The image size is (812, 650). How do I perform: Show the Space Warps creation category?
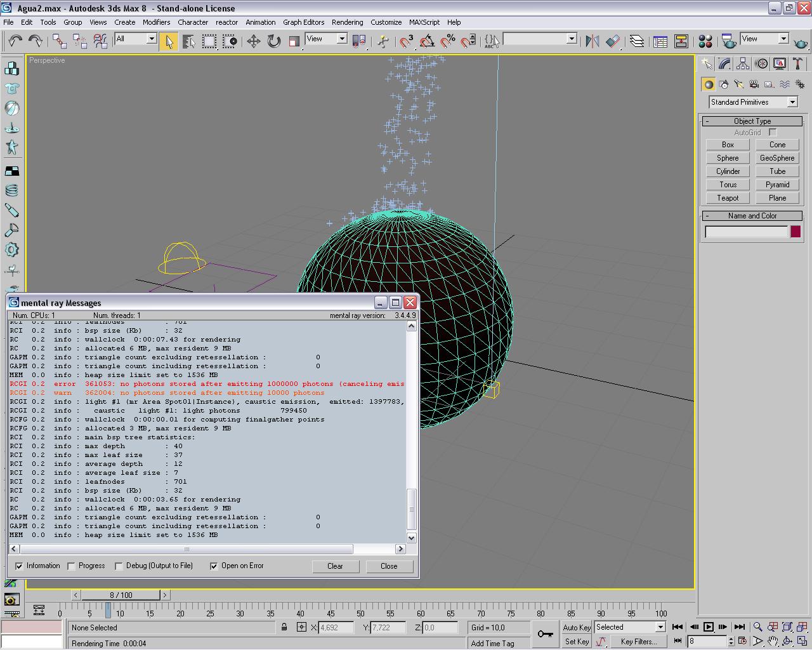coord(784,84)
